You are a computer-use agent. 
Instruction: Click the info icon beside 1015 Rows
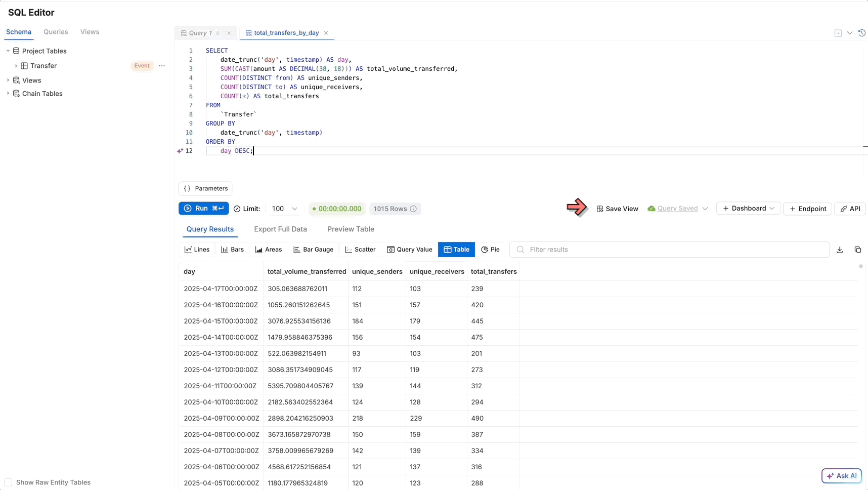[x=413, y=209]
